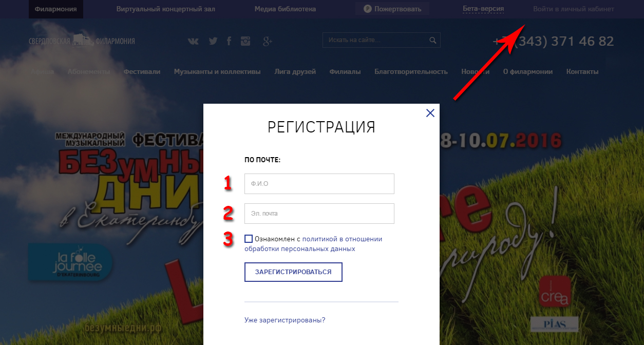The width and height of the screenshot is (644, 345).
Task: Click the red crea logo
Action: 555,292
